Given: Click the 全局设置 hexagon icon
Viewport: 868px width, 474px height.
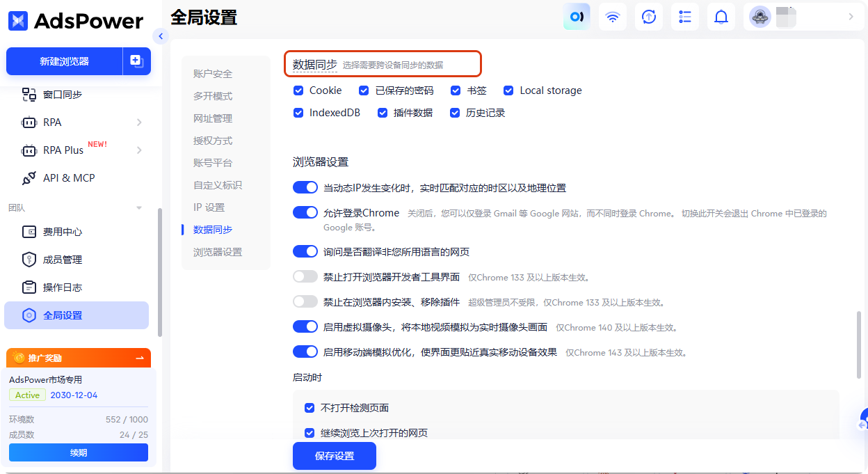Looking at the screenshot, I should click(29, 315).
